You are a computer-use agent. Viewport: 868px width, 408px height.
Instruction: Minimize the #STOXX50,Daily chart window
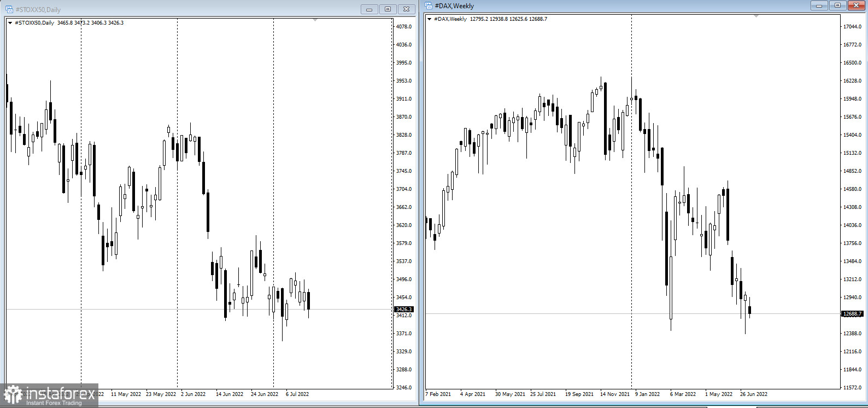pyautogui.click(x=369, y=9)
